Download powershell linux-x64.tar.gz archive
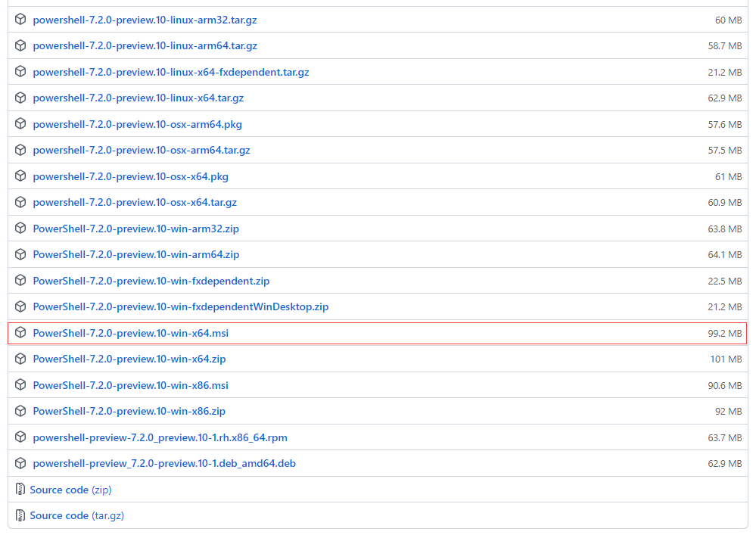This screenshot has height=535, width=756. coord(138,98)
